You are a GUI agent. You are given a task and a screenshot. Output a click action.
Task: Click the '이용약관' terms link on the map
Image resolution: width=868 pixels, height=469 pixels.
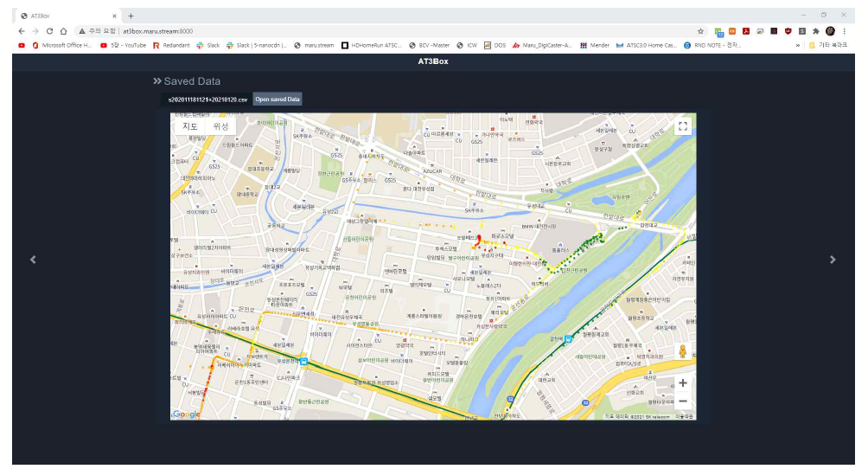[684, 416]
